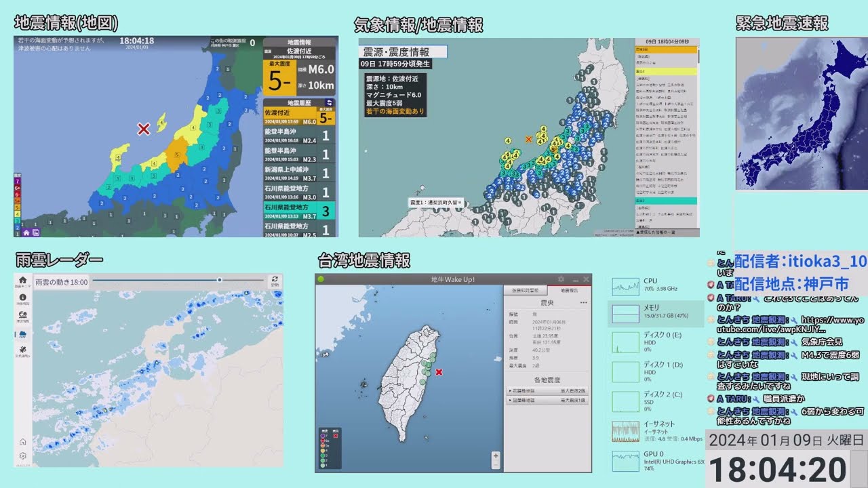Click the teal highlighted row in JMA list

click(x=666, y=201)
